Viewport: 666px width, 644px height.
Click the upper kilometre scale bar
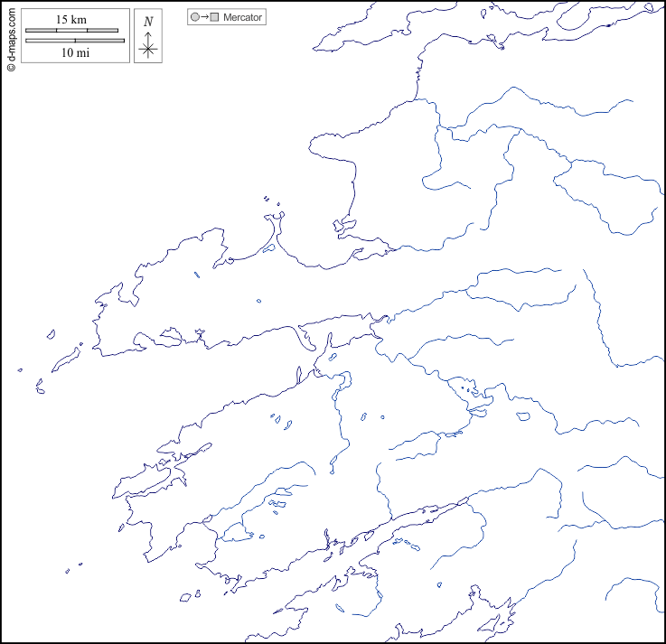[71, 31]
